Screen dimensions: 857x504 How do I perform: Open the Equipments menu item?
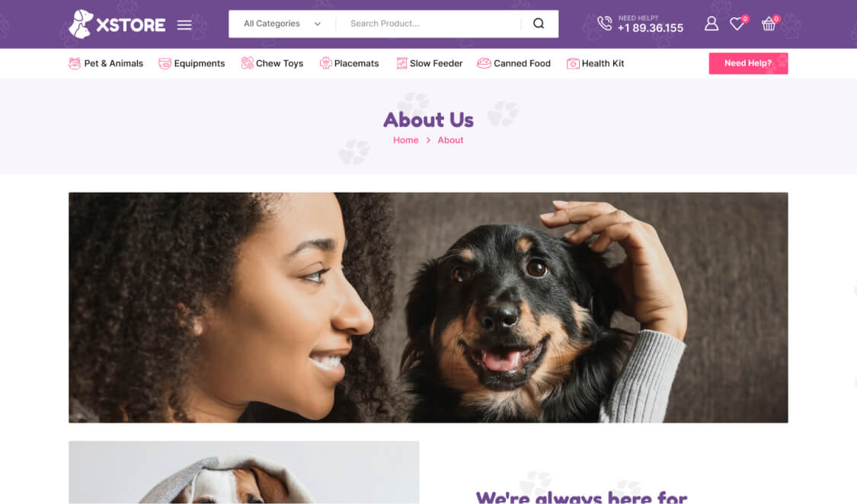pyautogui.click(x=192, y=63)
